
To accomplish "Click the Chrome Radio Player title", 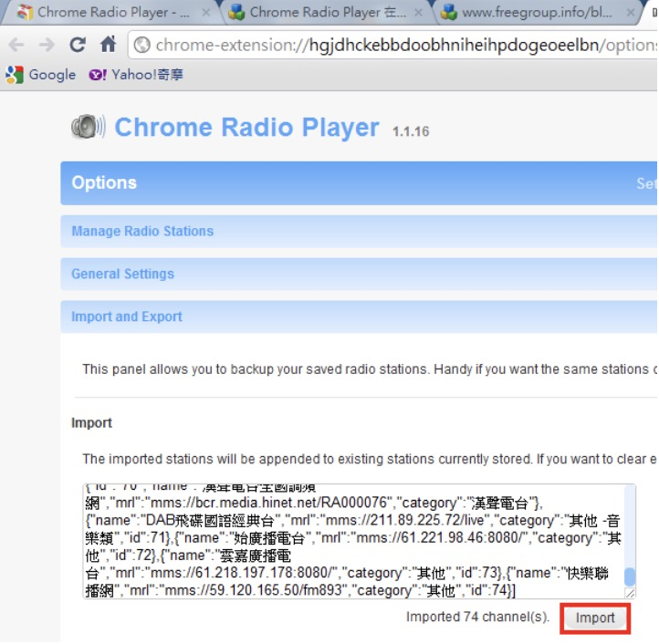I will (246, 127).
